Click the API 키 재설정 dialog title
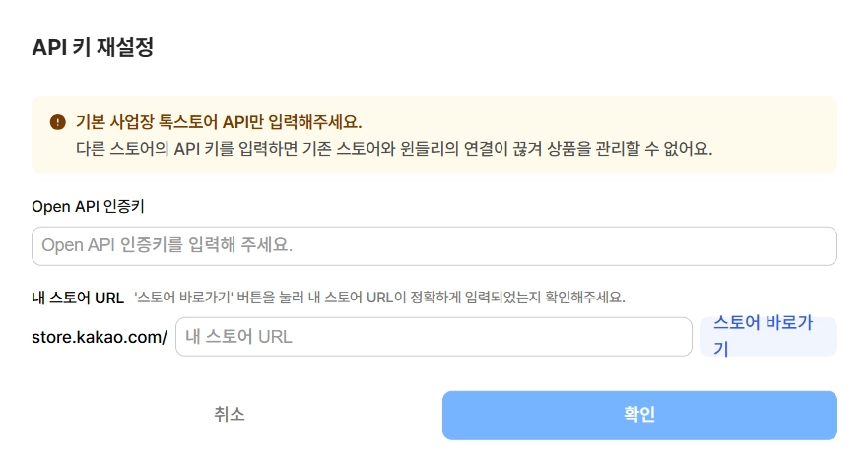868x465 pixels. 93,47
